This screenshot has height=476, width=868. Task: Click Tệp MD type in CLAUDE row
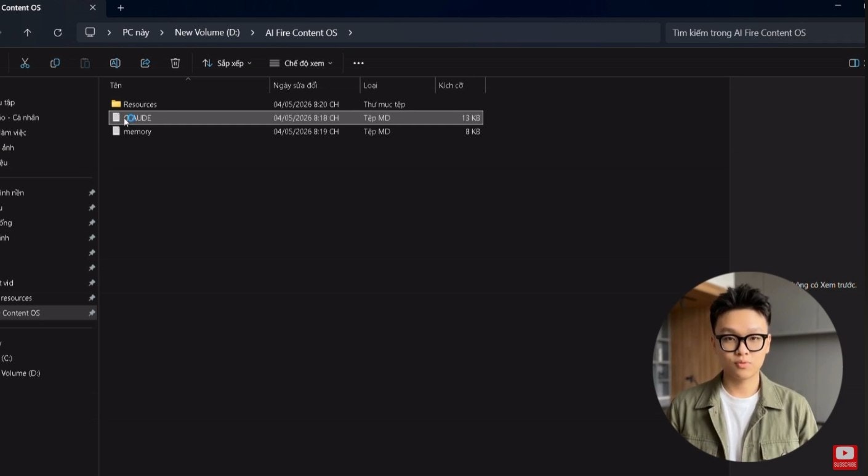click(x=377, y=118)
